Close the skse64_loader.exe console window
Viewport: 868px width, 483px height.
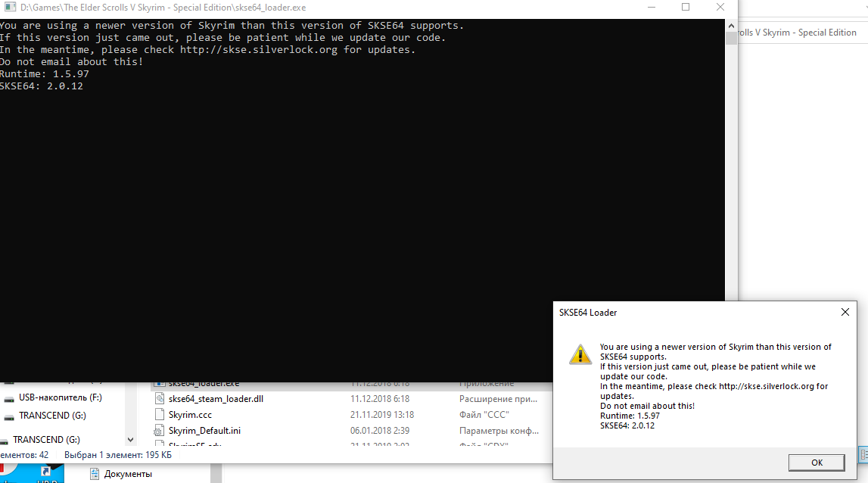click(720, 7)
